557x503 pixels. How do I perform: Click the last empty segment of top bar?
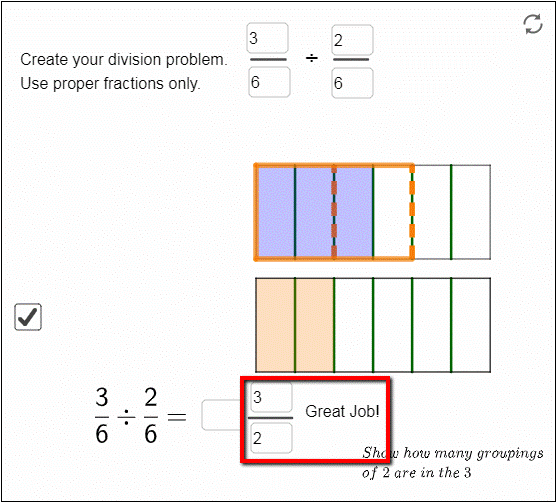[x=471, y=212]
